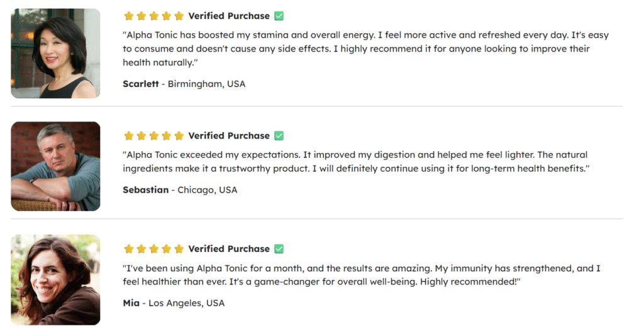Open Mia's profile photo

tap(55, 280)
